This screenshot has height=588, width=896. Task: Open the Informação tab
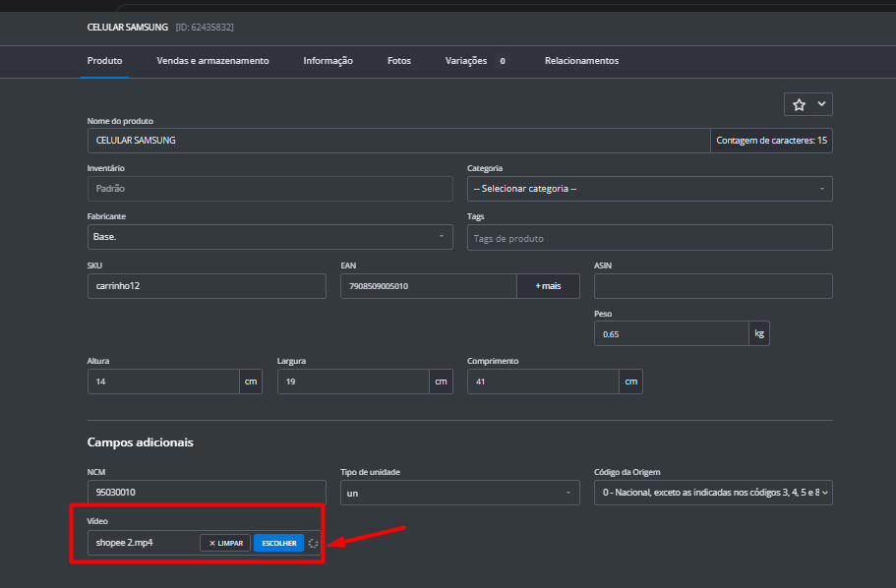point(328,61)
